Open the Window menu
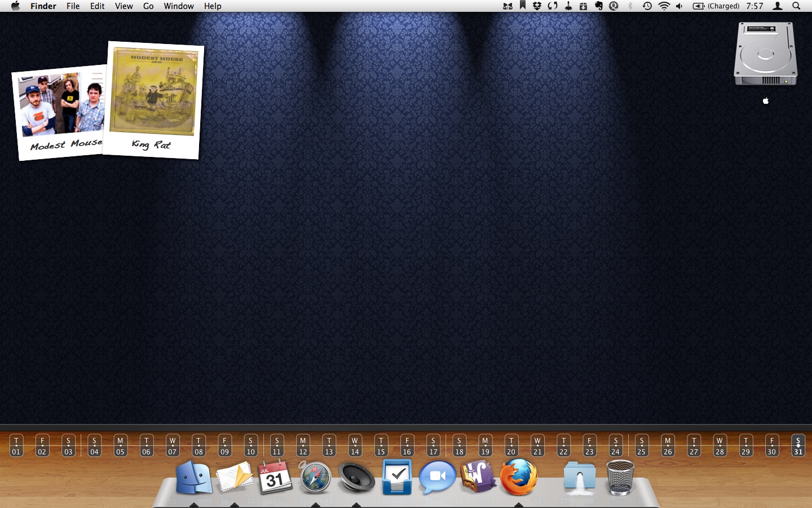Image resolution: width=812 pixels, height=508 pixels. 179,6
